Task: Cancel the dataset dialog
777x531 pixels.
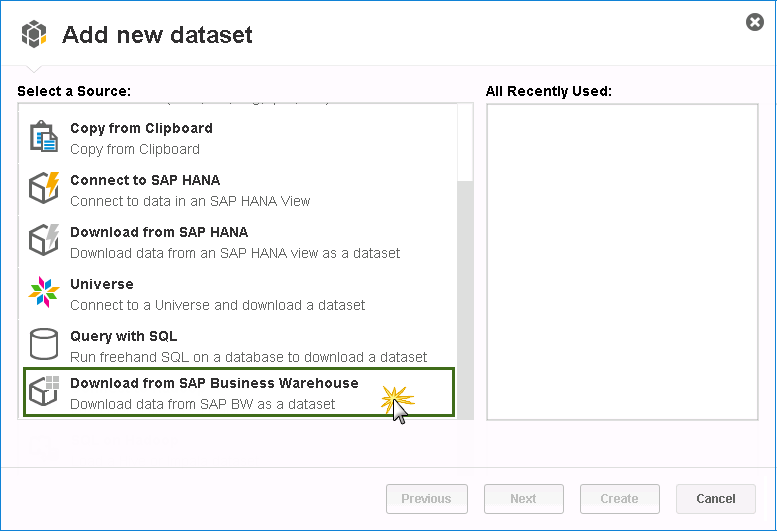Action: tap(716, 499)
